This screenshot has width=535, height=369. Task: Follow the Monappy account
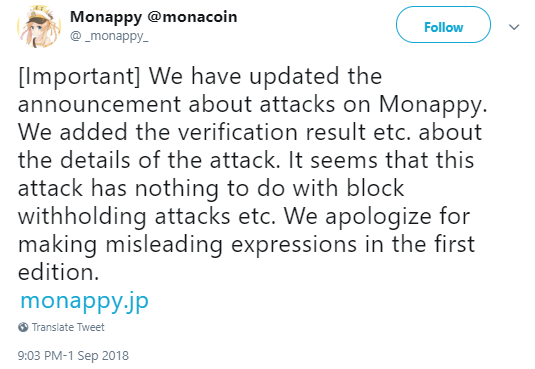click(x=443, y=25)
